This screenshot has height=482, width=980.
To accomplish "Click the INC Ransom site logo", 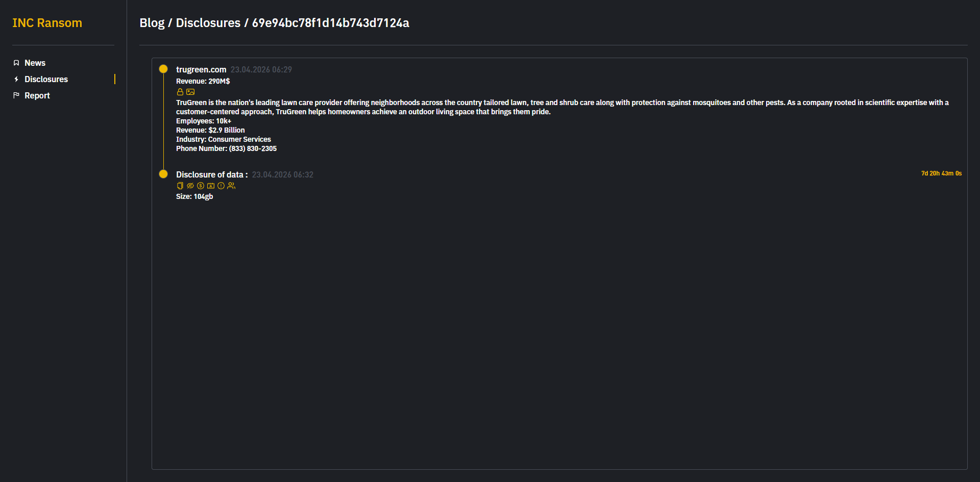I will [x=47, y=23].
